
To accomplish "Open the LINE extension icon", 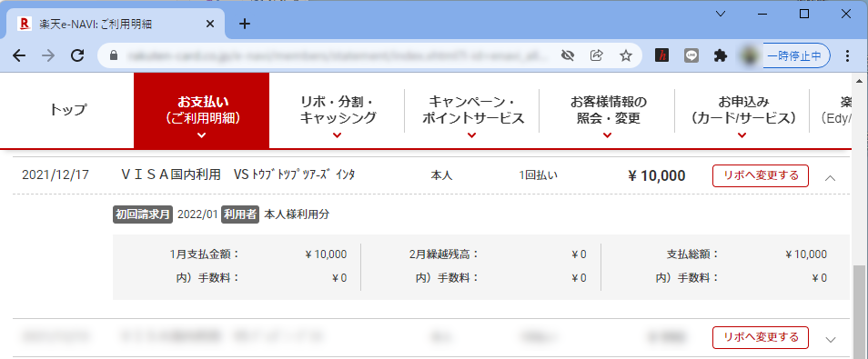I will click(x=691, y=55).
